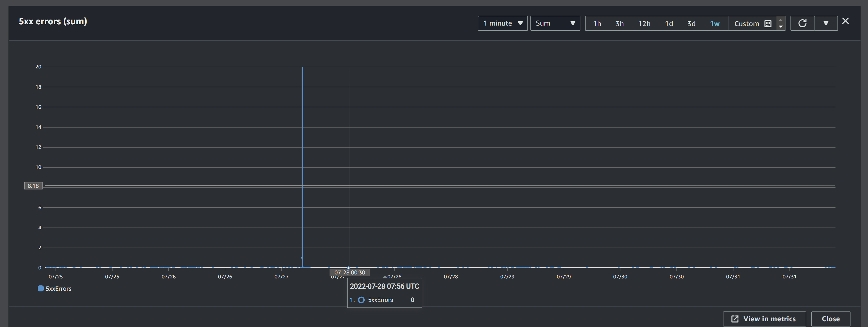Screen dimensions: 868x327
Task: Click the time range down stepper arrow
Action: pyautogui.click(x=781, y=27)
